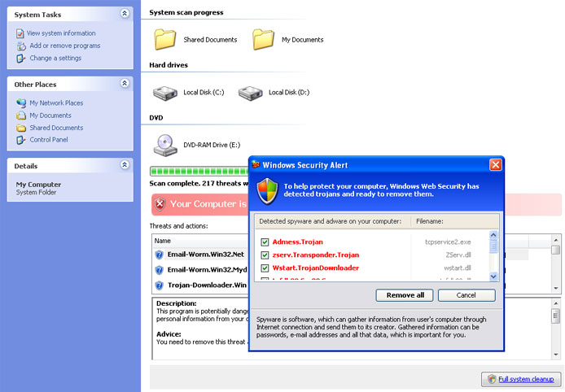Click the threats list scroll down arrow
The width and height of the screenshot is (565, 392).
point(556,289)
